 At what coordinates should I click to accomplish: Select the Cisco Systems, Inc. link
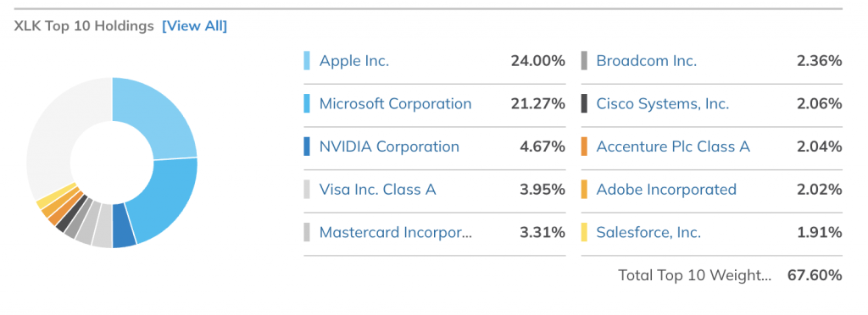click(x=663, y=104)
